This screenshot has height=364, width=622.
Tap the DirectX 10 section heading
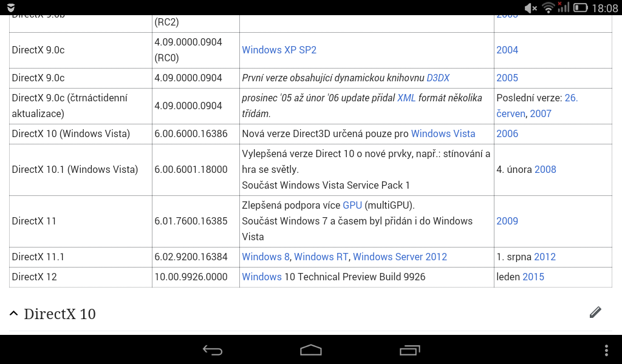point(60,314)
